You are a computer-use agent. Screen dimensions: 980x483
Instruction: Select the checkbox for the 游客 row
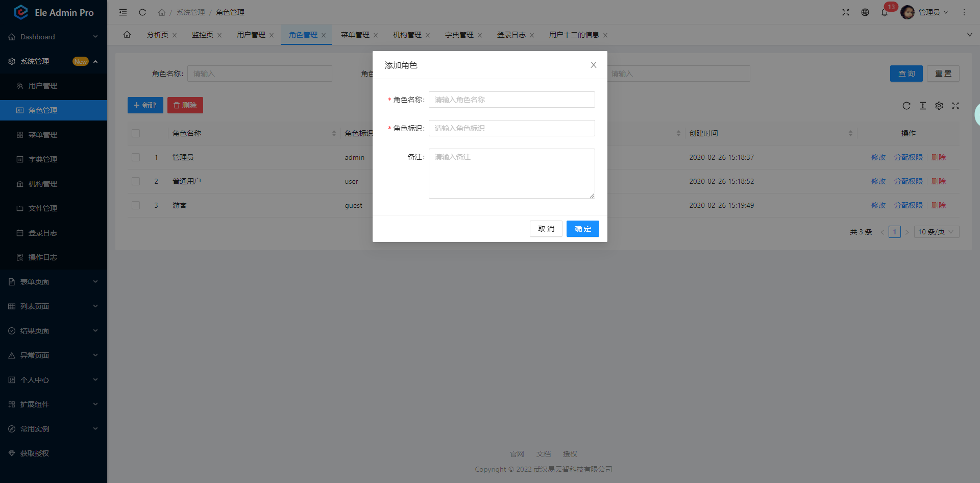point(136,205)
